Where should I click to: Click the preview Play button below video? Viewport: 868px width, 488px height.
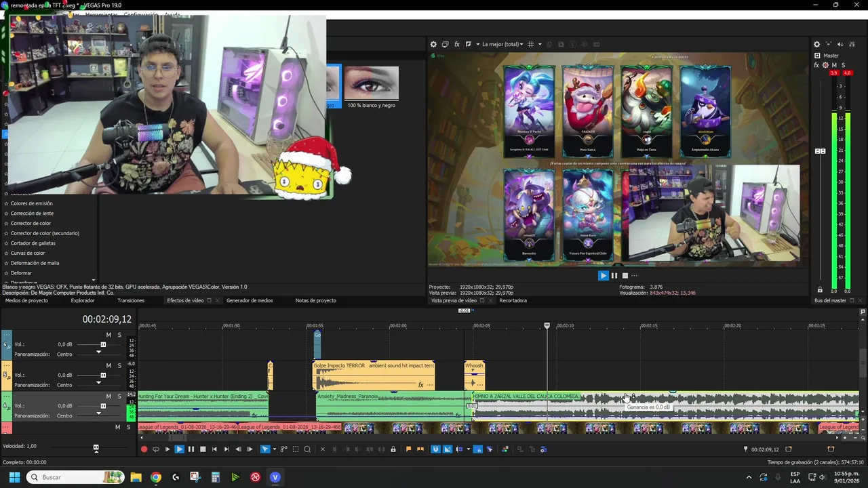(x=603, y=275)
